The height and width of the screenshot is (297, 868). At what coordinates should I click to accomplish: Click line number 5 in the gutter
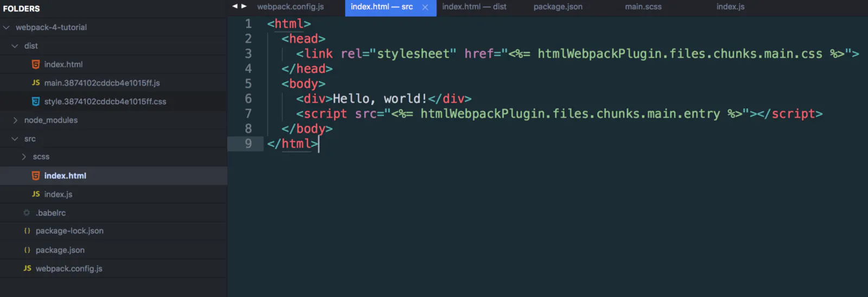[x=248, y=84]
